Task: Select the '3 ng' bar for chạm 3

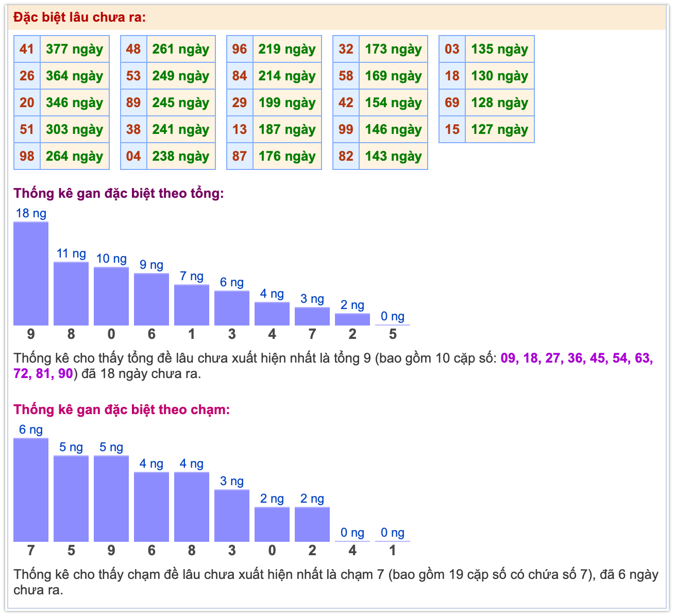Action: coord(232,516)
